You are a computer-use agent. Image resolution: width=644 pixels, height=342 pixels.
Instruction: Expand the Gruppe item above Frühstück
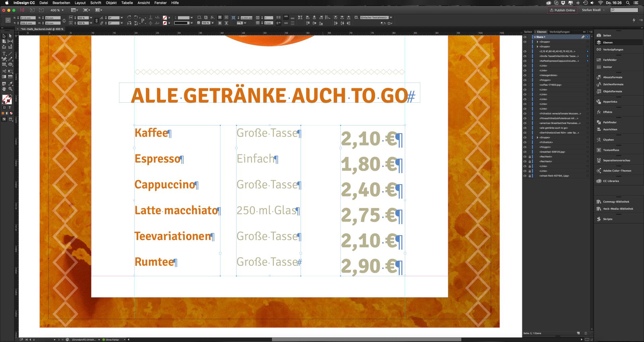click(x=538, y=138)
